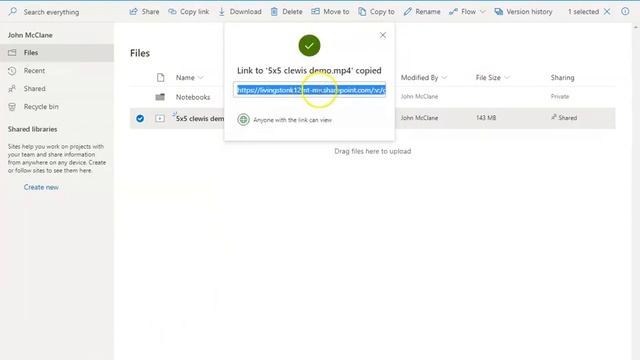Viewport: 640px width, 360px height.
Task: Click the Search everything box
Action: [x=51, y=12]
